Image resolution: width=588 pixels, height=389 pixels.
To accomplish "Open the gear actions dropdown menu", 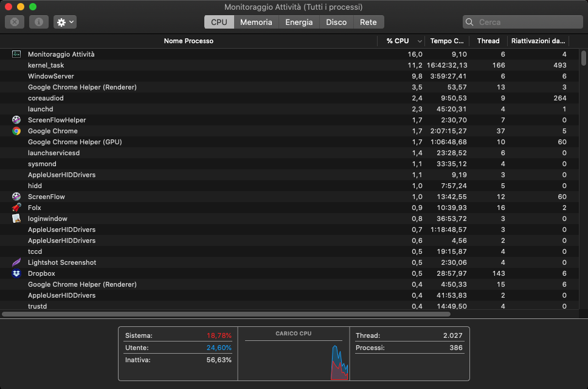I will pos(65,22).
